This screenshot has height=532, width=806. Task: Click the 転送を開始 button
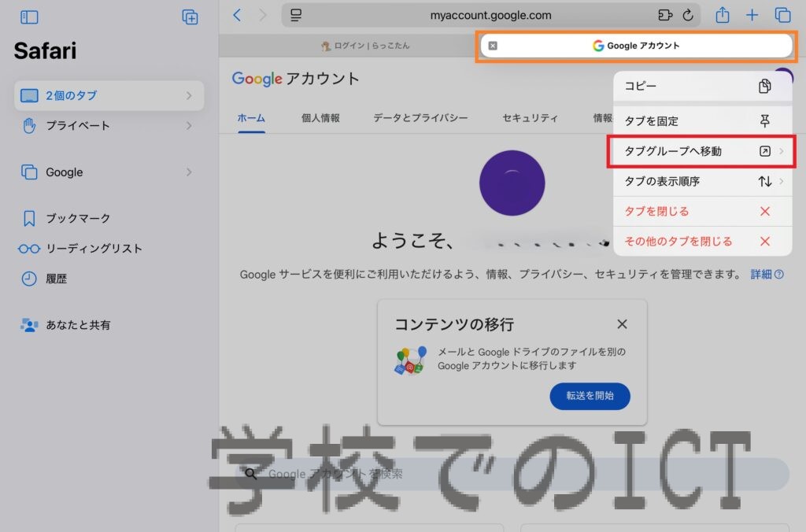(590, 396)
